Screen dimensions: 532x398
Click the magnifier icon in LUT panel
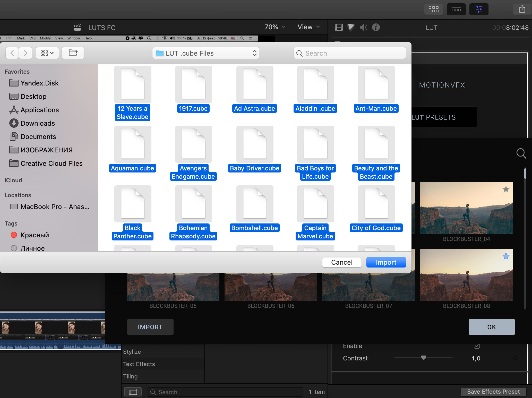pyautogui.click(x=521, y=153)
